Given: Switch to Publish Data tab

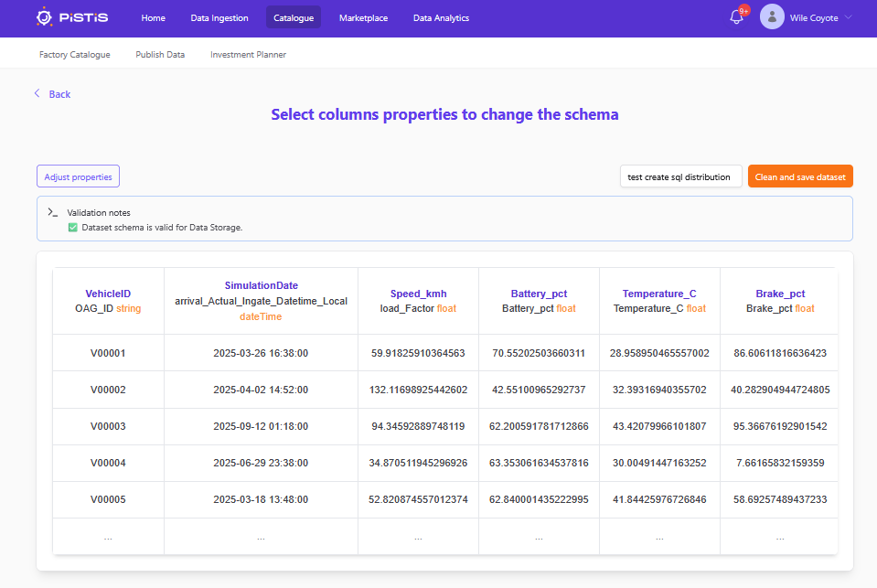Looking at the screenshot, I should (x=160, y=54).
